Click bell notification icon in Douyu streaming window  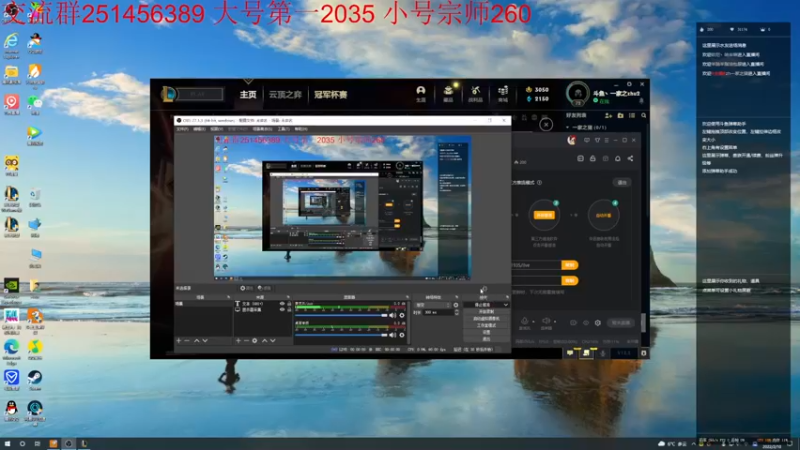pos(618,159)
